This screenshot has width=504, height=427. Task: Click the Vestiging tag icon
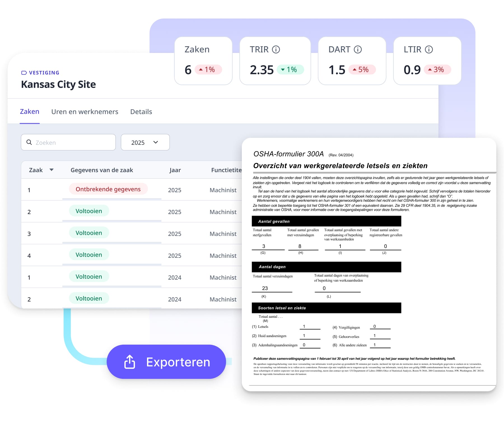24,73
